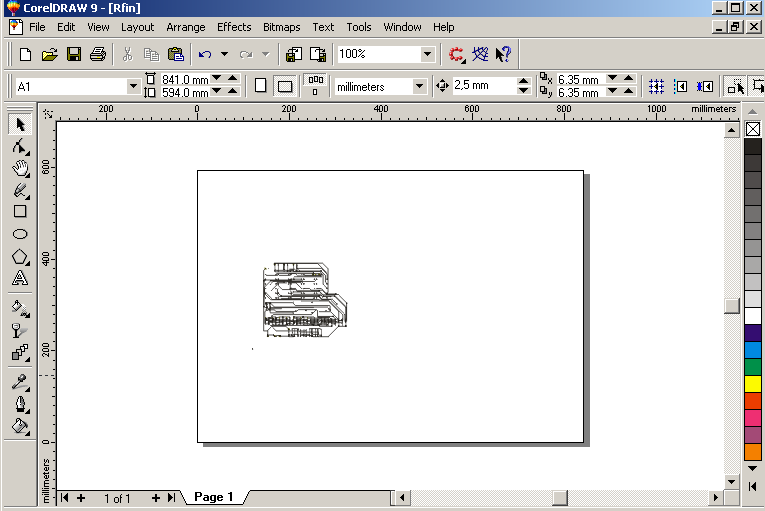Open the millimeters units dropdown
Screen dimensions: 765x511
coord(419,87)
